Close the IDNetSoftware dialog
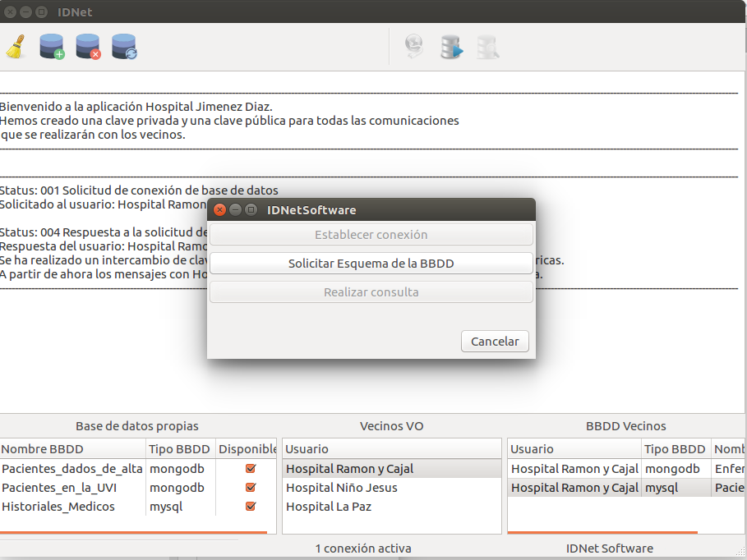This screenshot has width=747, height=560. point(219,209)
